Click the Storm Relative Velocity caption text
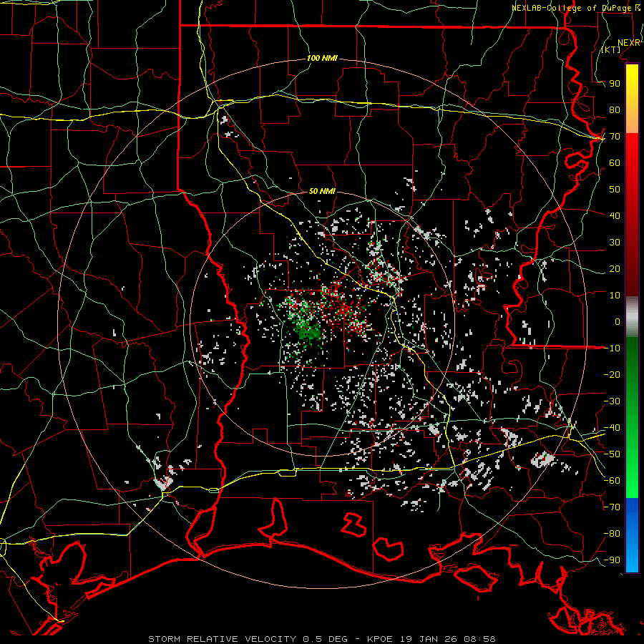The height and width of the screenshot is (644, 644). coord(321,639)
